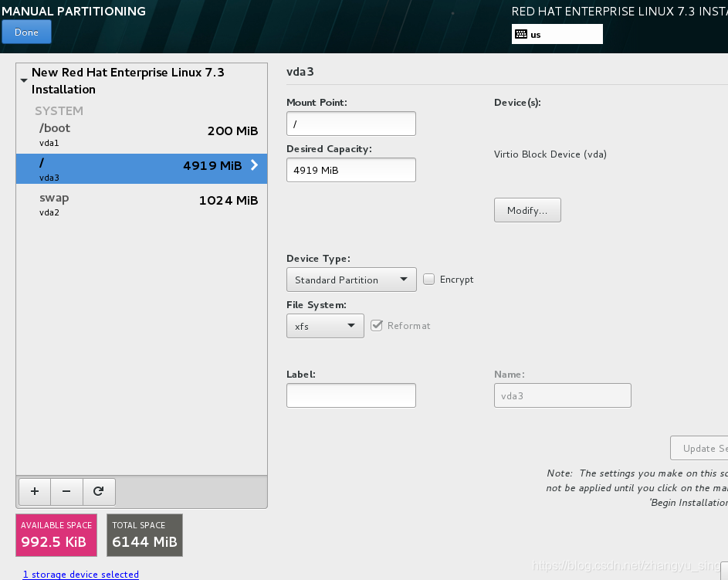The image size is (728, 580).
Task: Select the / vda3 partition row
Action: [x=141, y=168]
